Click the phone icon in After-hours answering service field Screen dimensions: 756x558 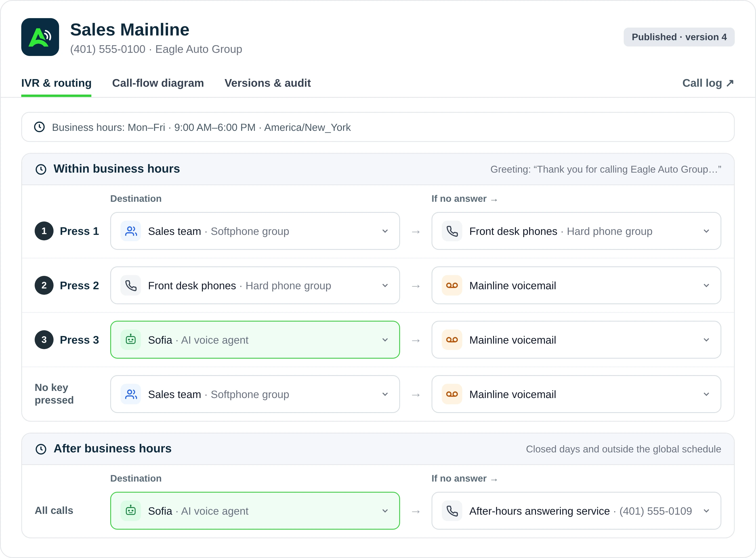[452, 511]
